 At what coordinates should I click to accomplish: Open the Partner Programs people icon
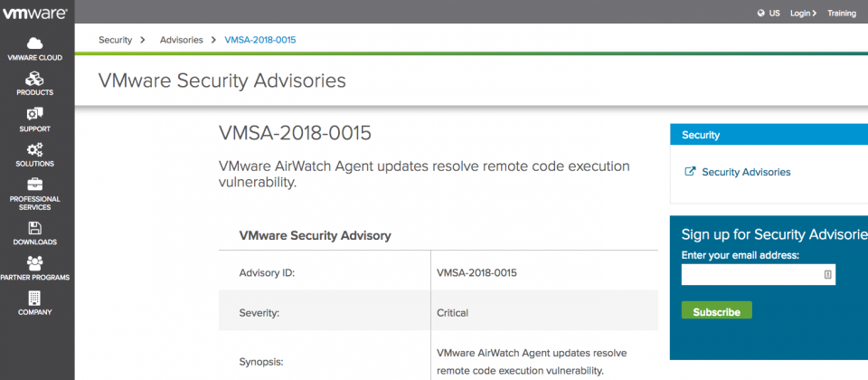pos(35,263)
